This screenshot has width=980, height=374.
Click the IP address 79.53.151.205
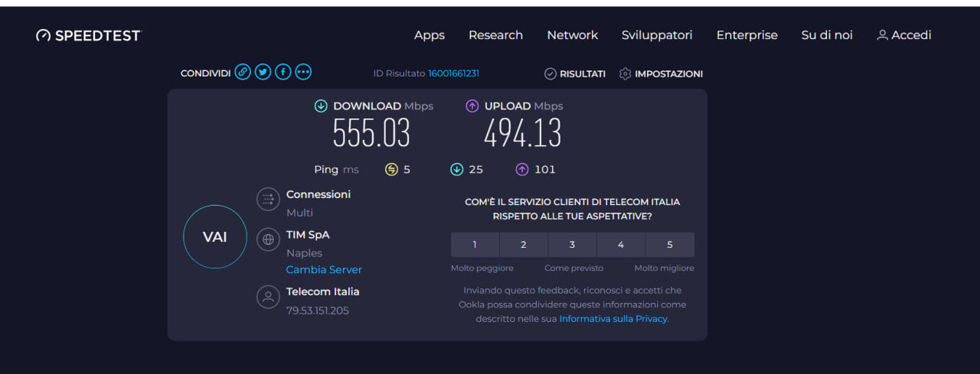coord(318,311)
